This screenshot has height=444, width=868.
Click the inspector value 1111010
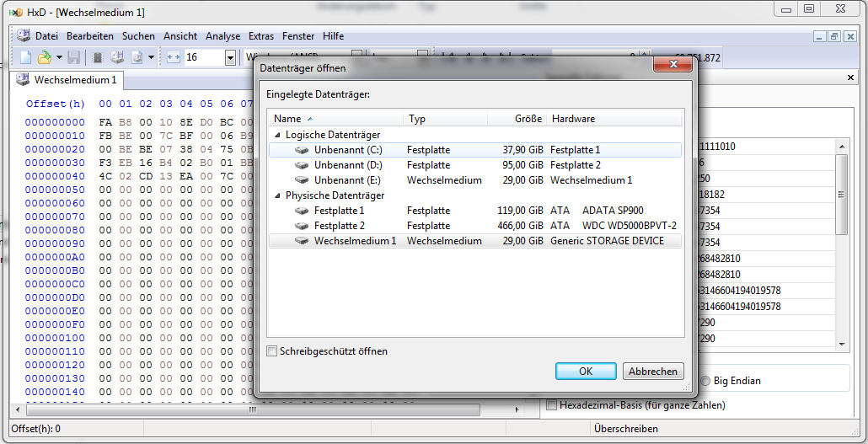point(717,147)
